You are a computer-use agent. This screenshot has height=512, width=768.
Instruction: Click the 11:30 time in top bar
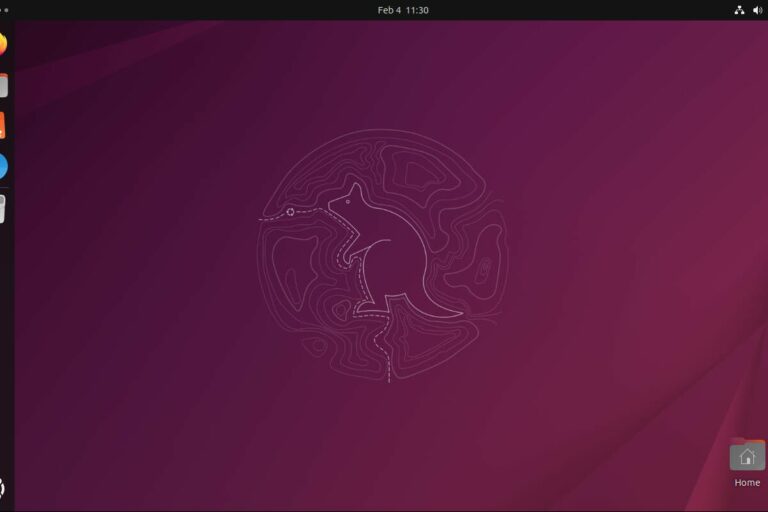click(x=417, y=10)
